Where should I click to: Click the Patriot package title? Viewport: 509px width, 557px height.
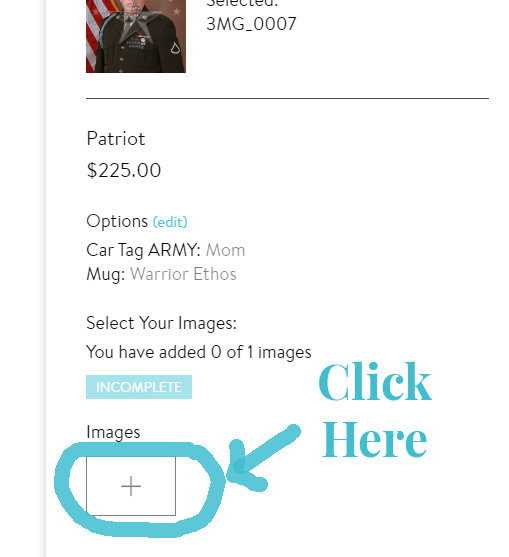pyautogui.click(x=116, y=139)
